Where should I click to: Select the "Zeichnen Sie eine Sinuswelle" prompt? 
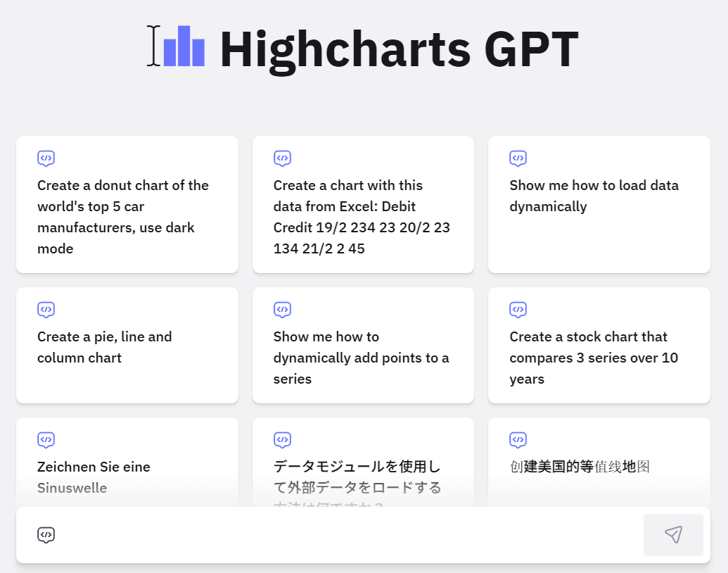pos(94,477)
